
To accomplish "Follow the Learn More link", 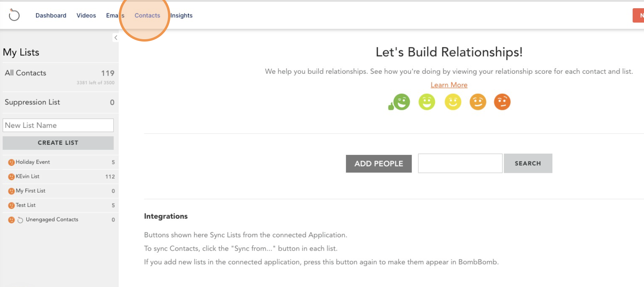I will coord(449,85).
